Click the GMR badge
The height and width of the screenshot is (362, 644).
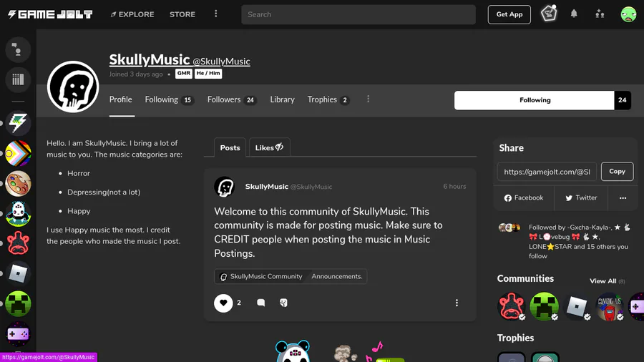(184, 74)
